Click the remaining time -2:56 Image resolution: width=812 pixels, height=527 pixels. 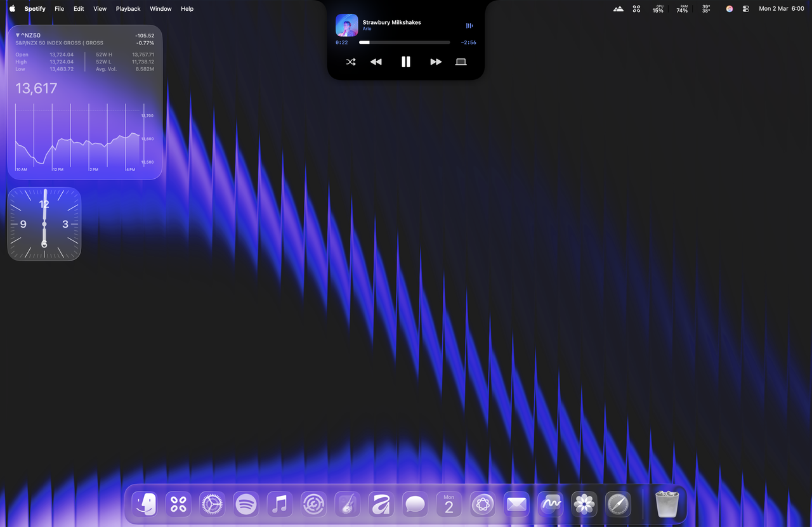coord(469,42)
